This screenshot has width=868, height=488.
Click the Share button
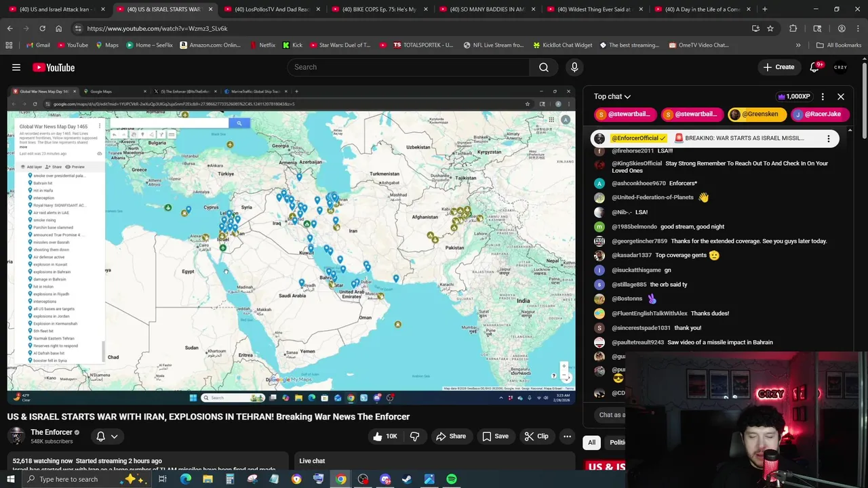tap(451, 436)
